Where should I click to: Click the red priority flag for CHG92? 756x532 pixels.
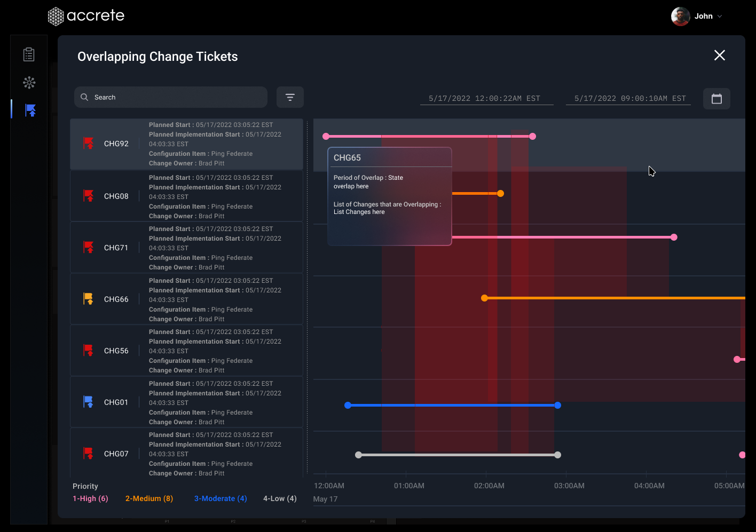click(89, 144)
